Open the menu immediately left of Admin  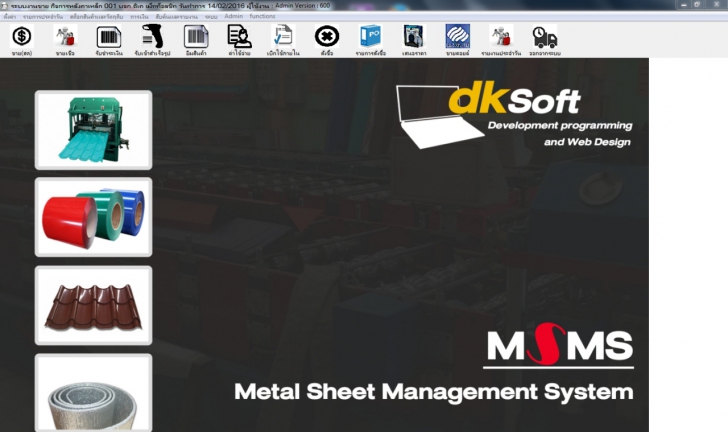[211, 16]
